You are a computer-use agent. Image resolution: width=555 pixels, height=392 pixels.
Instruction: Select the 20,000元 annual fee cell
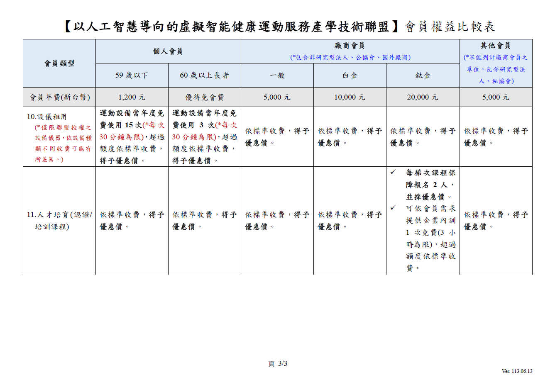click(423, 97)
